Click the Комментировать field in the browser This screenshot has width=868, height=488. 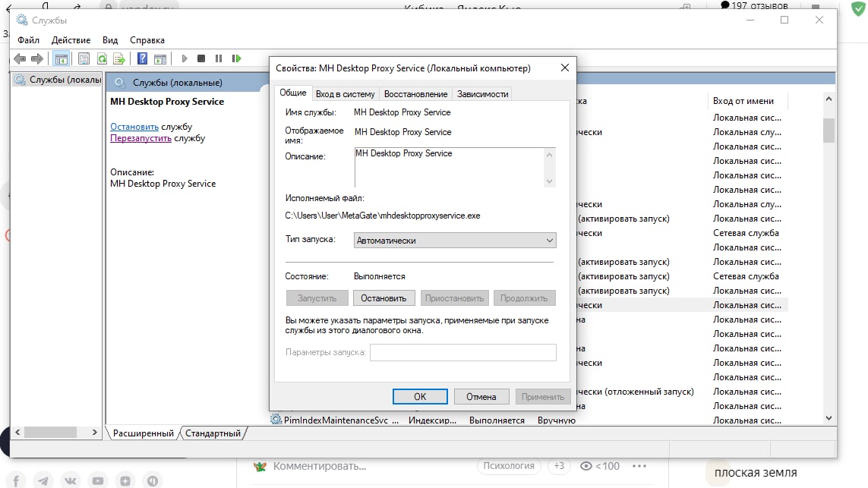tap(320, 466)
